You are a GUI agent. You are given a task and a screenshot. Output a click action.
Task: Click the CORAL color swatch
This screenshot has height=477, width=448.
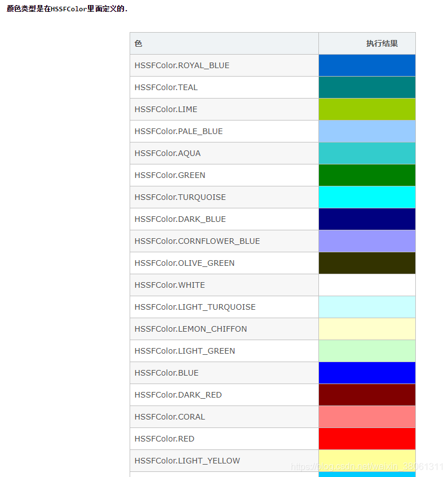point(367,417)
